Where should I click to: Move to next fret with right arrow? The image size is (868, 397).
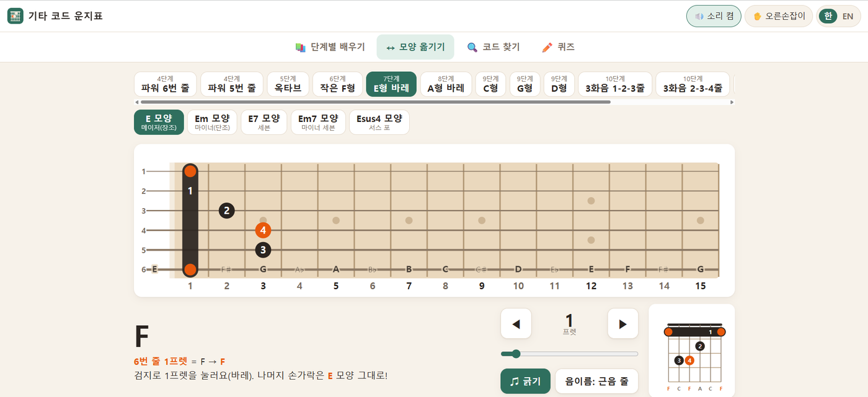623,324
